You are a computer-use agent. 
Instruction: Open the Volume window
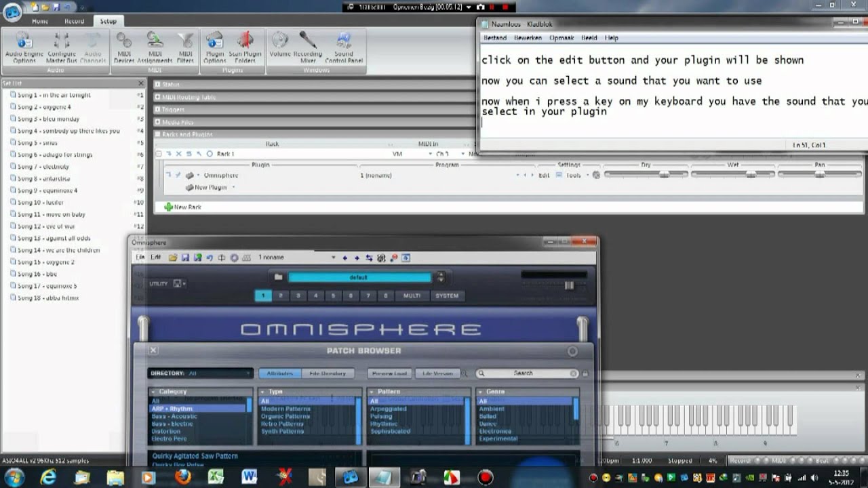click(x=280, y=44)
